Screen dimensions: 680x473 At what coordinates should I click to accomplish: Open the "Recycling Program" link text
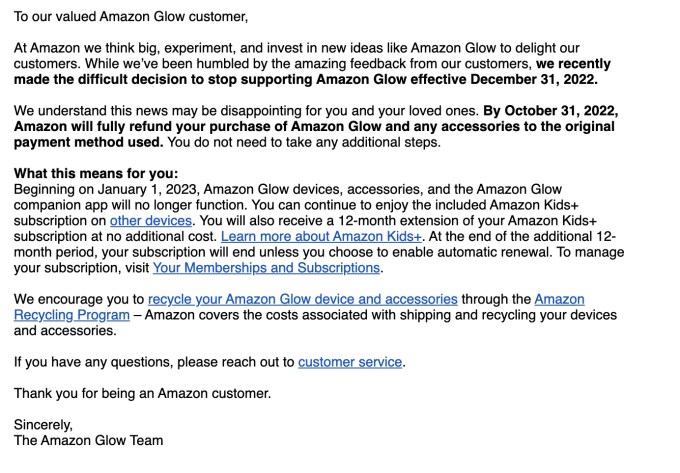click(x=72, y=315)
